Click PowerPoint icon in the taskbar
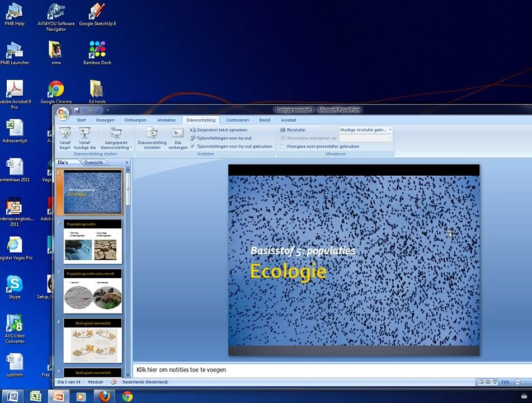The height and width of the screenshot is (403, 532). click(x=58, y=396)
